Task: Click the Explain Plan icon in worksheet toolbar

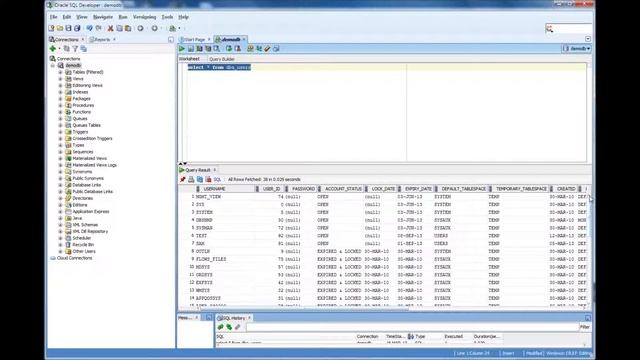Action: pos(199,49)
